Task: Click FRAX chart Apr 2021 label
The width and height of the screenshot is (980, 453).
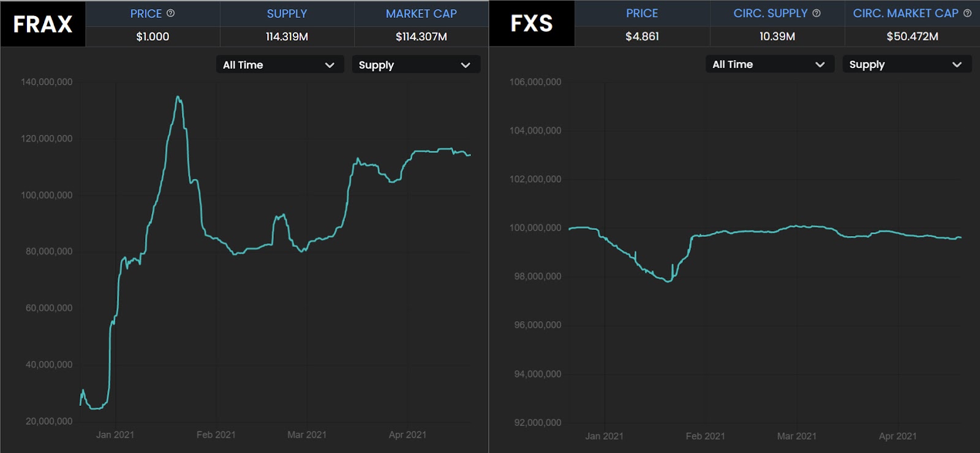Action: coord(407,435)
